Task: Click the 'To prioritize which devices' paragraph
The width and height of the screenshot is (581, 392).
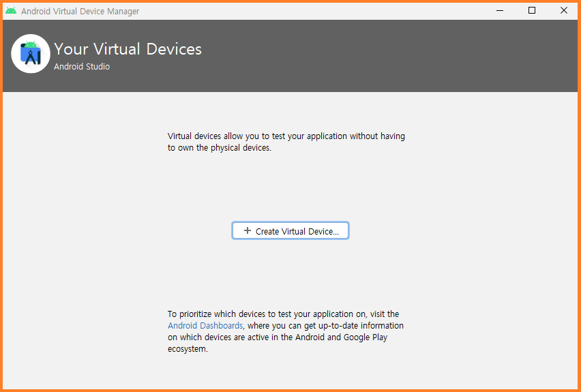Action: click(x=285, y=331)
